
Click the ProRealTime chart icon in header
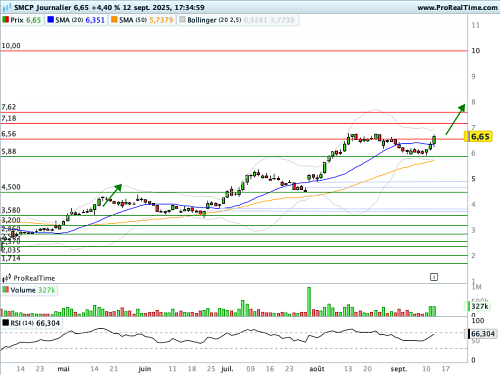[x=7, y=7]
